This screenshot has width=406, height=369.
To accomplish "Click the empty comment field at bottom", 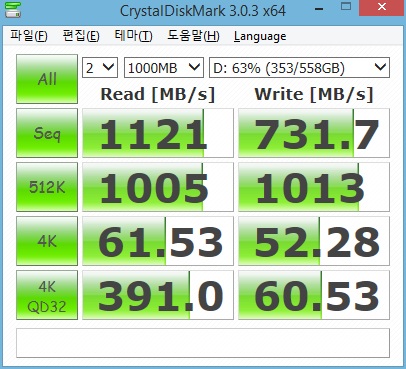I will coord(203,343).
